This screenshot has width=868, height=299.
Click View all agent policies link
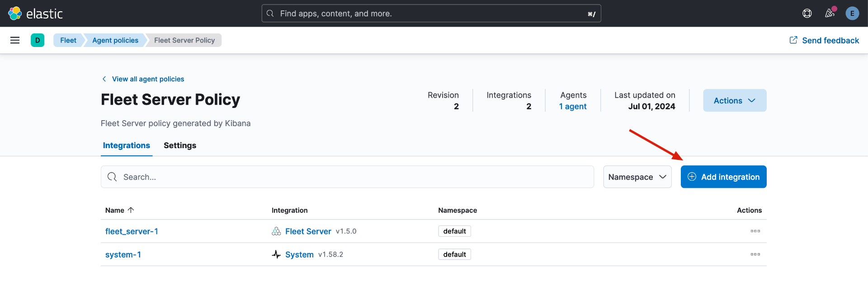148,79
